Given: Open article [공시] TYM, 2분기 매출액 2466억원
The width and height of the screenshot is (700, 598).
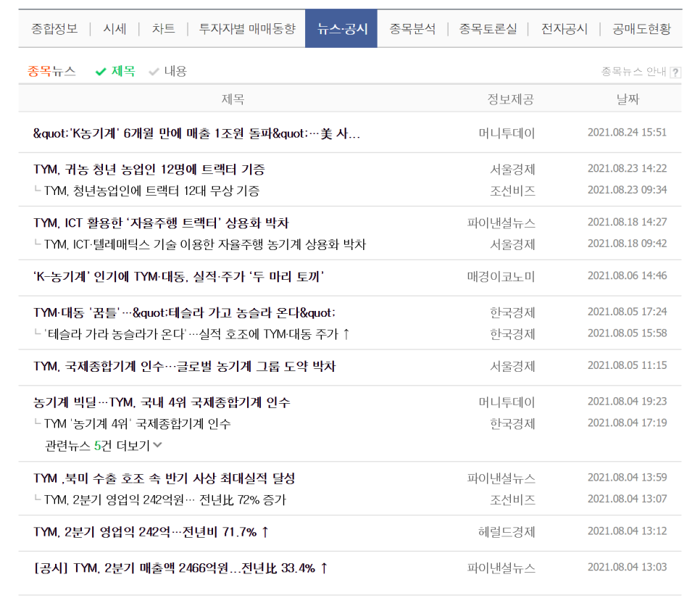Looking at the screenshot, I should (181, 568).
